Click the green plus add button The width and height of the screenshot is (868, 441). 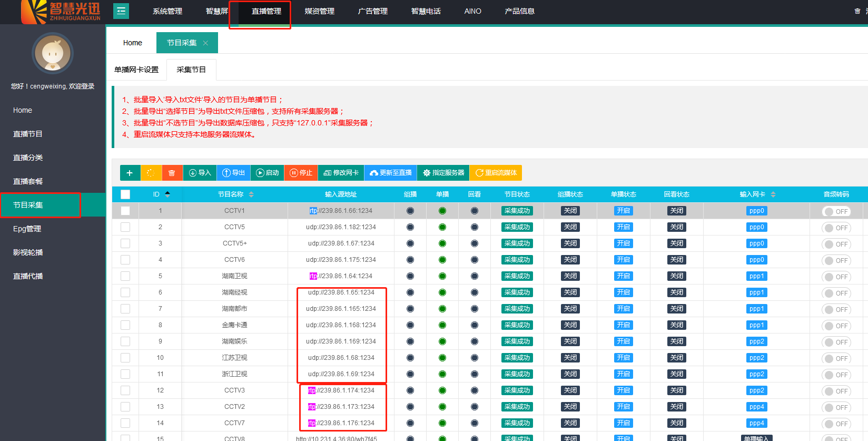tap(130, 173)
